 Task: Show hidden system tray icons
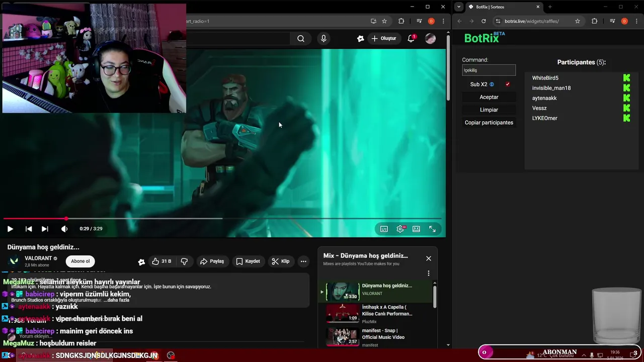583,355
